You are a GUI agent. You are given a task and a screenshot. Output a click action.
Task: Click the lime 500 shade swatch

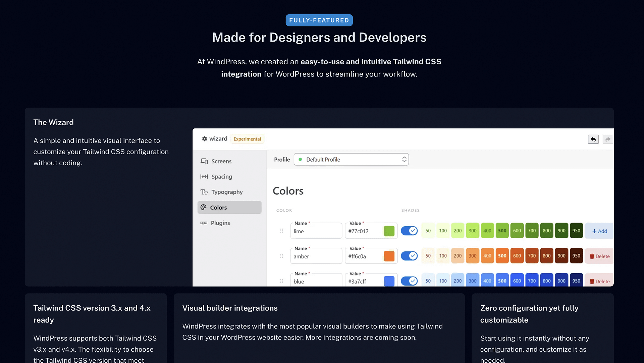point(502,231)
